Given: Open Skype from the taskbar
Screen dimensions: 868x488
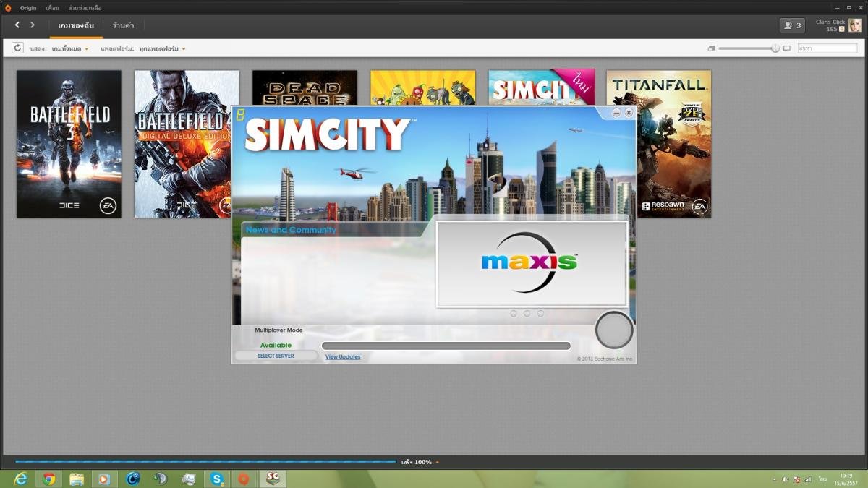Looking at the screenshot, I should 216,479.
